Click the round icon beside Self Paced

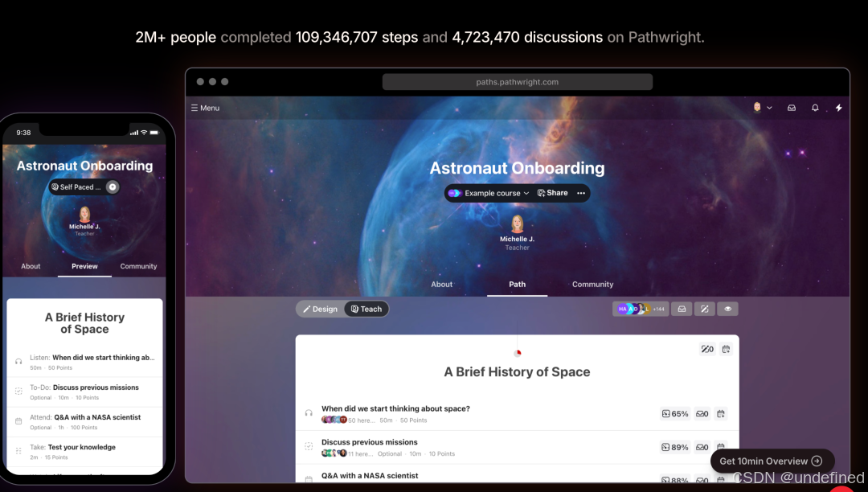click(113, 187)
